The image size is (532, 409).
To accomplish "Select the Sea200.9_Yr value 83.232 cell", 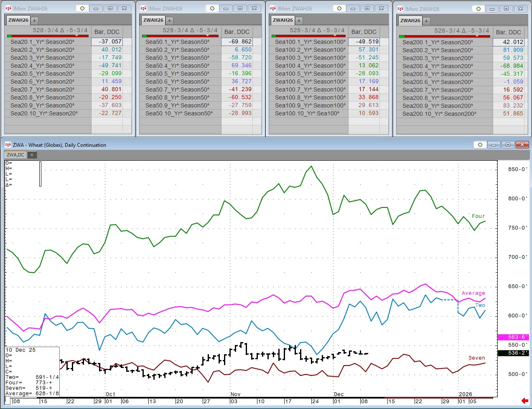I will (x=508, y=106).
